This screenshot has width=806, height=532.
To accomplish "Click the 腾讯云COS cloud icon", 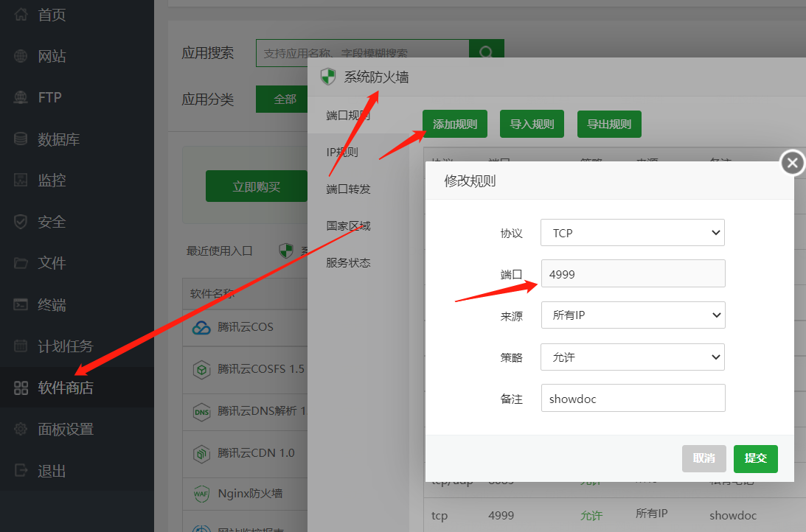I will 201,327.
